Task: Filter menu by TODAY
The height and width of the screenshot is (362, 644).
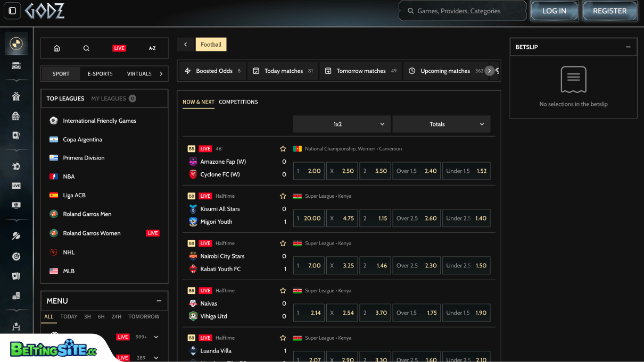Action: tap(69, 317)
